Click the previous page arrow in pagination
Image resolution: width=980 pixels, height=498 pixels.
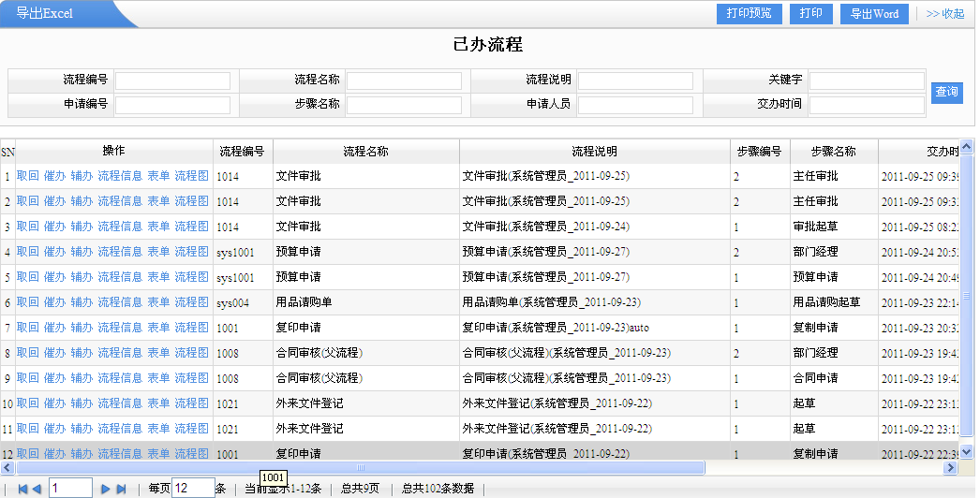pos(37,489)
